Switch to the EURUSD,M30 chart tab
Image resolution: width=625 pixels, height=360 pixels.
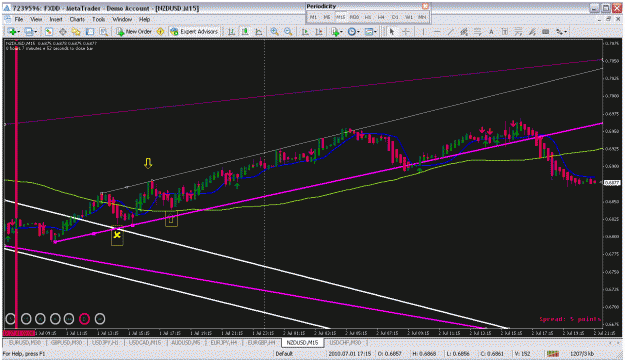25,342
